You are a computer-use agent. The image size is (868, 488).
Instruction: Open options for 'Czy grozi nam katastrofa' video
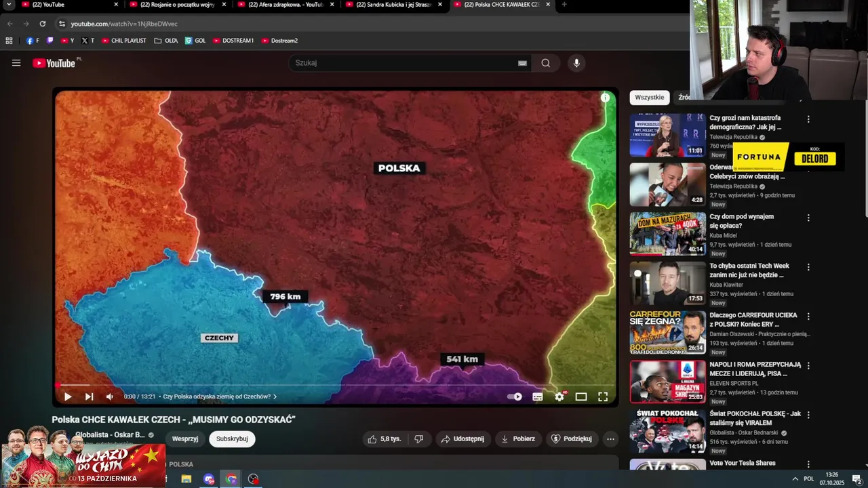[x=808, y=119]
